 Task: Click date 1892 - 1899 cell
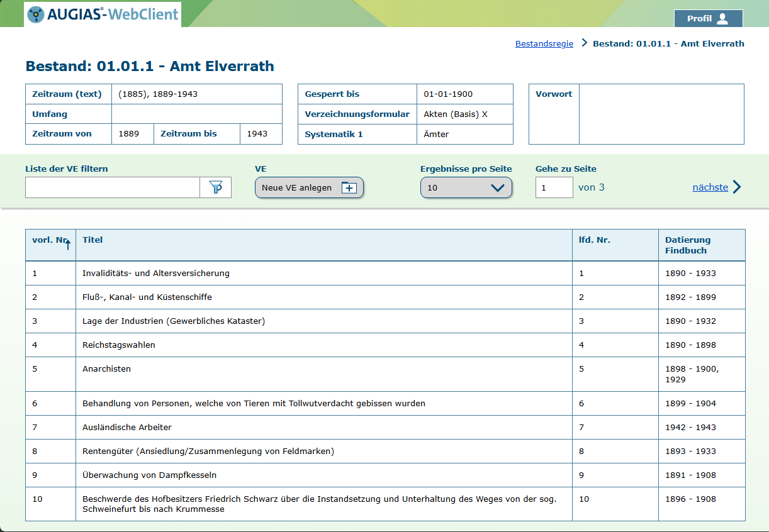(x=702, y=297)
